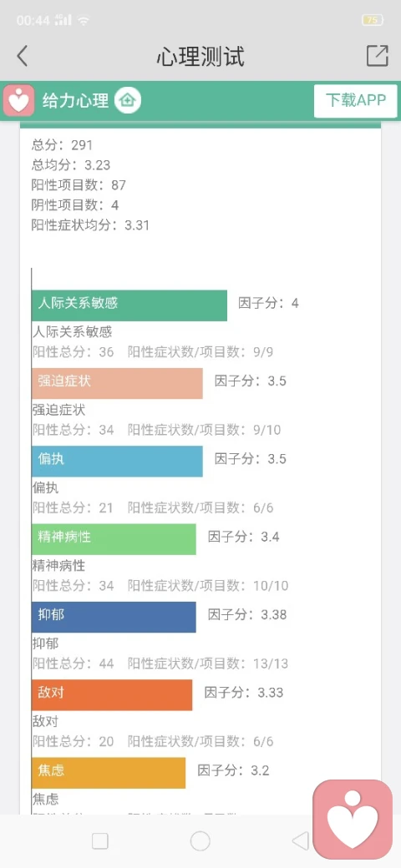The height and width of the screenshot is (868, 401).
Task: Tap the 给力心理 brand name text
Action: pyautogui.click(x=75, y=101)
